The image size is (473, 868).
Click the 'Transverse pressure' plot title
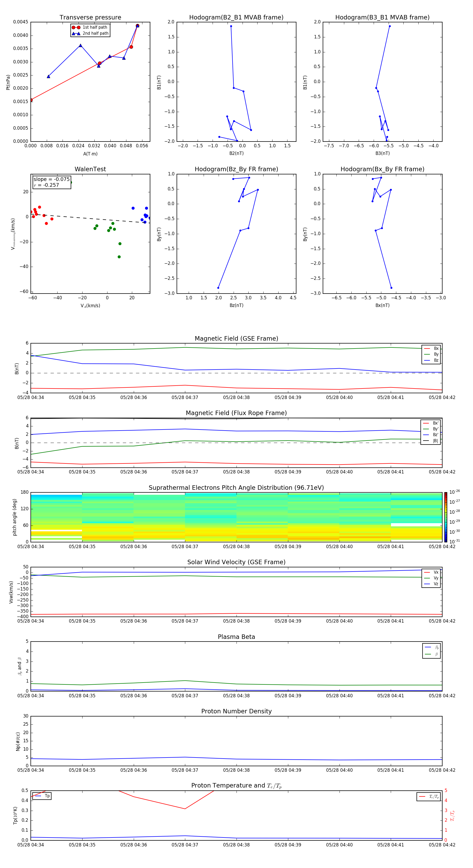click(x=90, y=18)
